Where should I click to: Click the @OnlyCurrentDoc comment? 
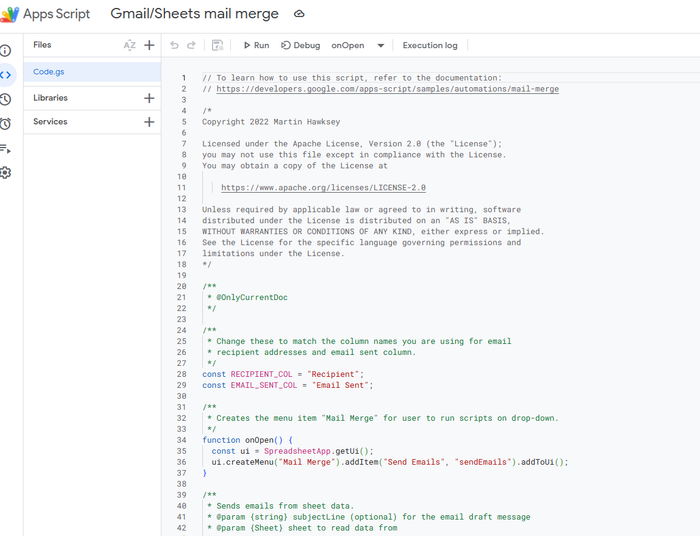(252, 297)
